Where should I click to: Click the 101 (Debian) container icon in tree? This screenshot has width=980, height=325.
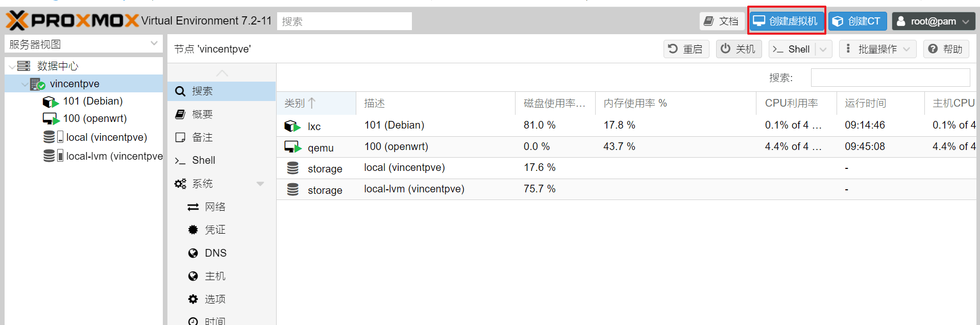(50, 102)
